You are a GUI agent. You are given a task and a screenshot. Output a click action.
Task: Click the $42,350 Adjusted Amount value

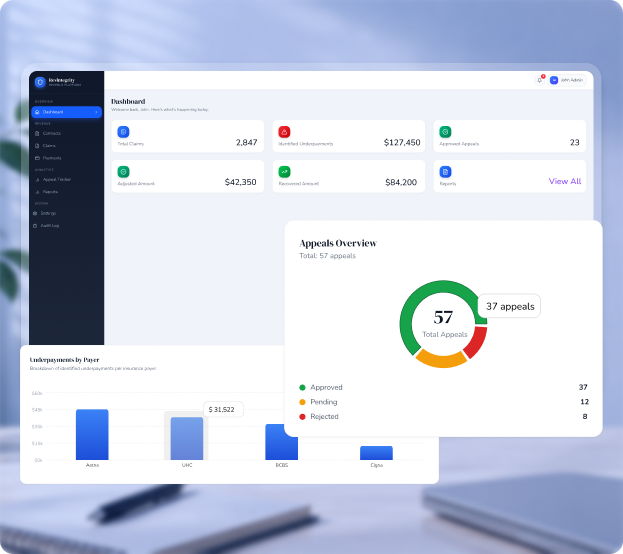[x=240, y=182]
